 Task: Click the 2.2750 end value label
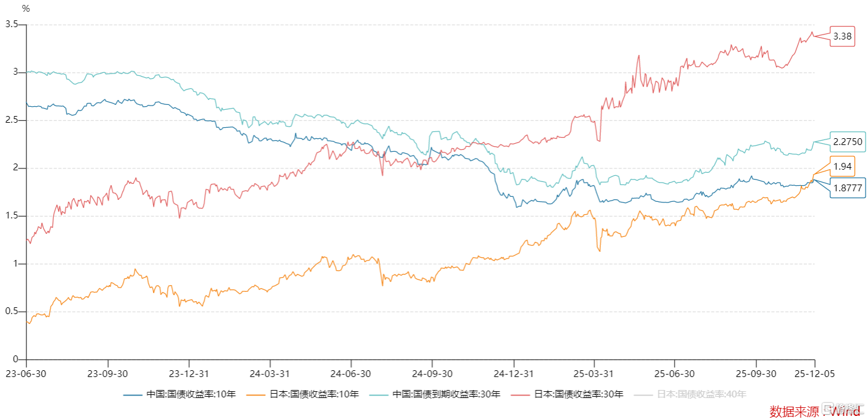click(x=847, y=142)
